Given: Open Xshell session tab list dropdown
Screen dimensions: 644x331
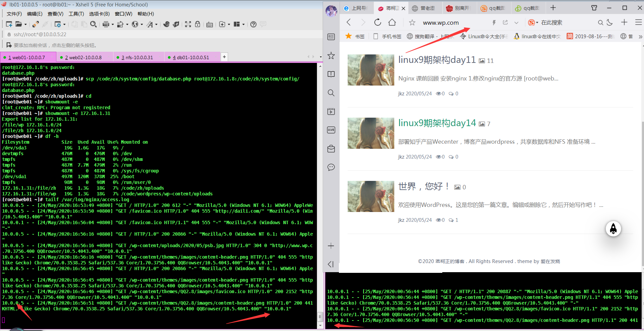Looking at the screenshot, I should tap(321, 57).
